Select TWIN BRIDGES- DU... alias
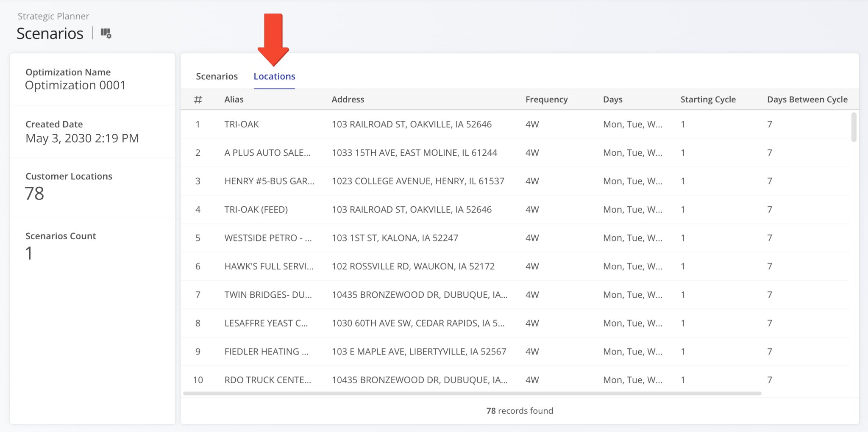This screenshot has height=432, width=868. click(x=268, y=294)
